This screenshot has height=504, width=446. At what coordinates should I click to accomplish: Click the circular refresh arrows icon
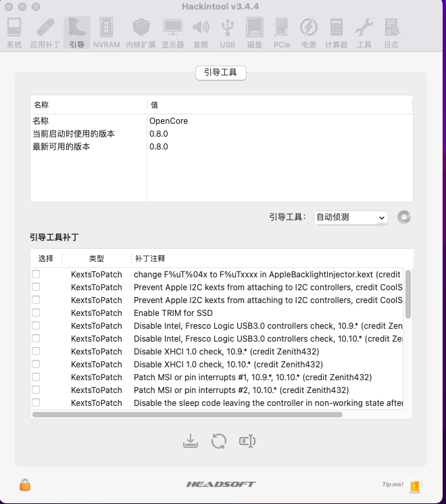tap(219, 441)
